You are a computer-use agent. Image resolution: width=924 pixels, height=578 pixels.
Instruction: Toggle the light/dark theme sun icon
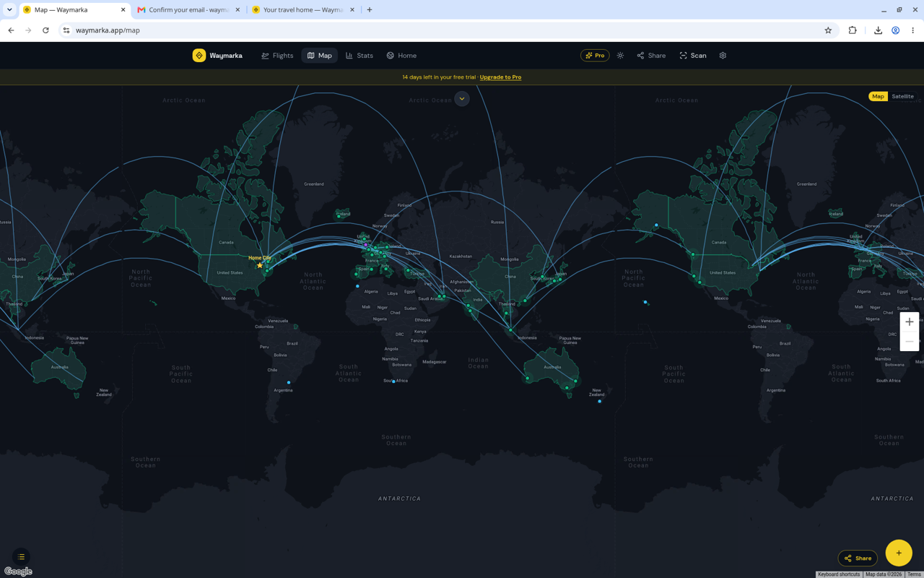pos(620,56)
